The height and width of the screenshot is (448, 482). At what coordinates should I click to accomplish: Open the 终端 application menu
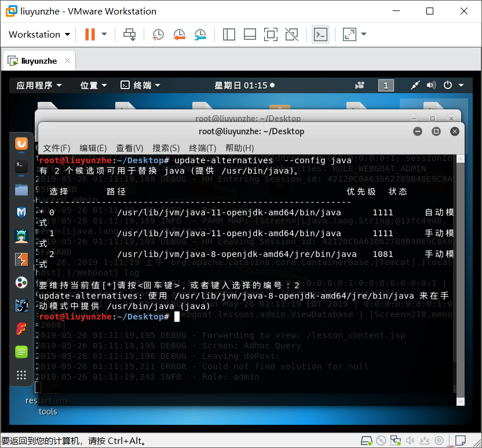tap(140, 85)
